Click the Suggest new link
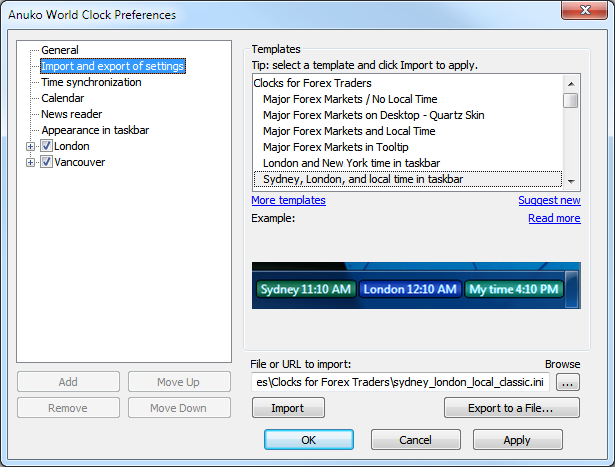Screen dimensions: 615x467 [x=548, y=200]
